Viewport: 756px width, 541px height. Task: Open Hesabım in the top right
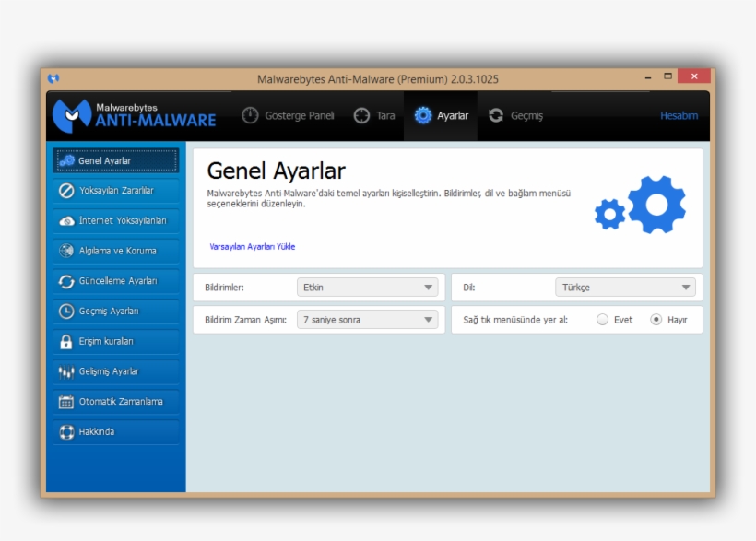coord(679,116)
